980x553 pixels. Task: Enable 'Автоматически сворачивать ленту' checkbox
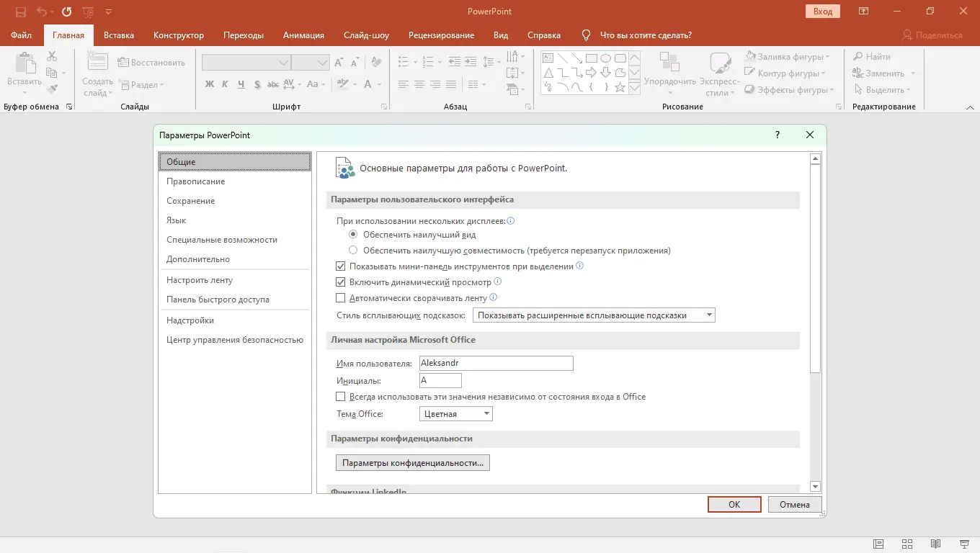[341, 298]
